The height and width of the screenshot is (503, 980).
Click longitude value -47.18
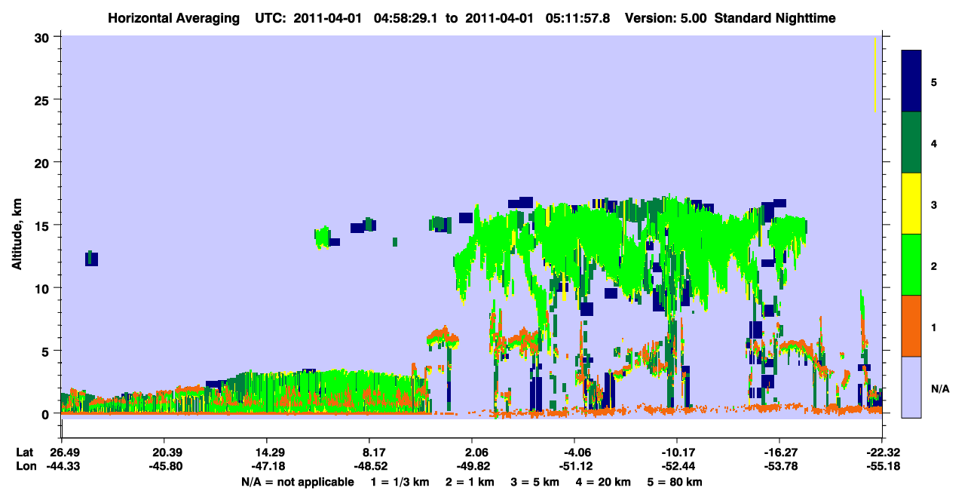(267, 466)
